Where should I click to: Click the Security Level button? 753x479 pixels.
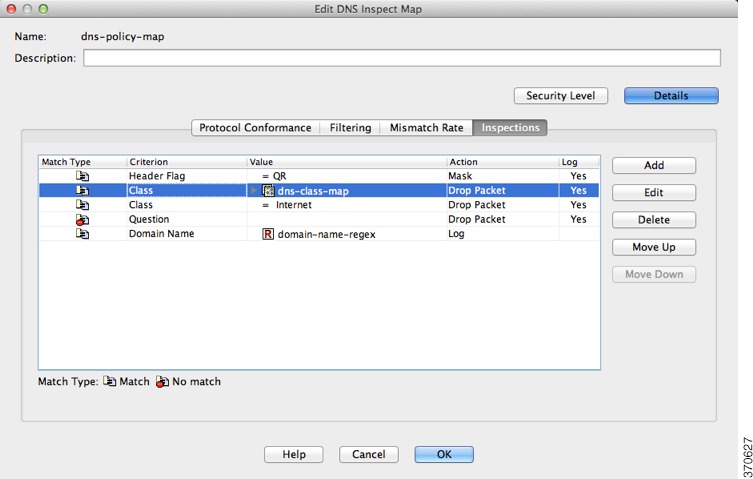pyautogui.click(x=560, y=96)
